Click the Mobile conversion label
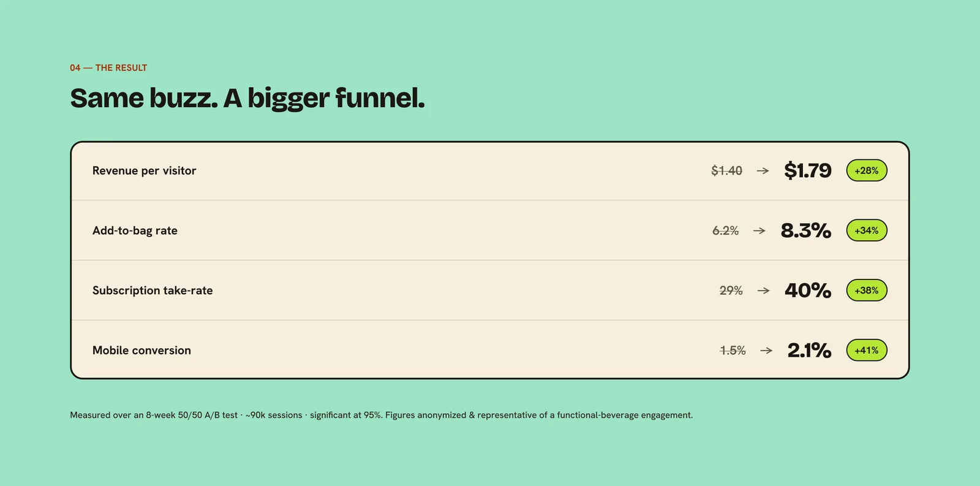980x486 pixels. (141, 351)
